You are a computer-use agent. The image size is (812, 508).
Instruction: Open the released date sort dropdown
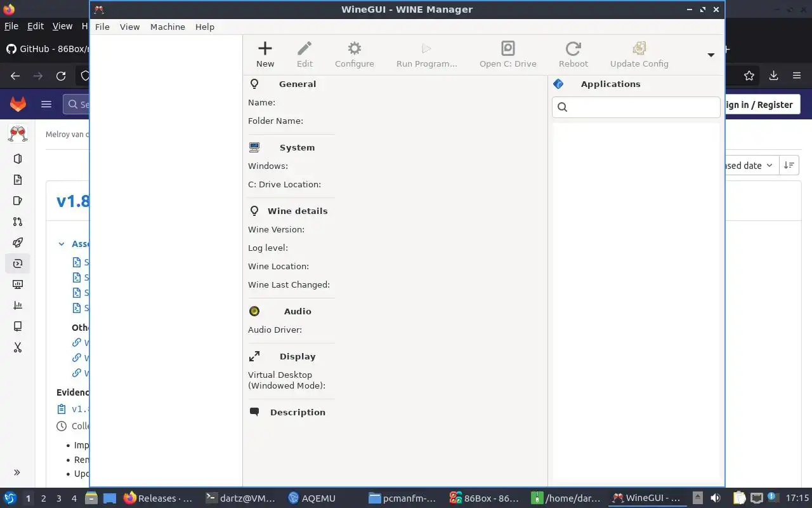(751, 165)
